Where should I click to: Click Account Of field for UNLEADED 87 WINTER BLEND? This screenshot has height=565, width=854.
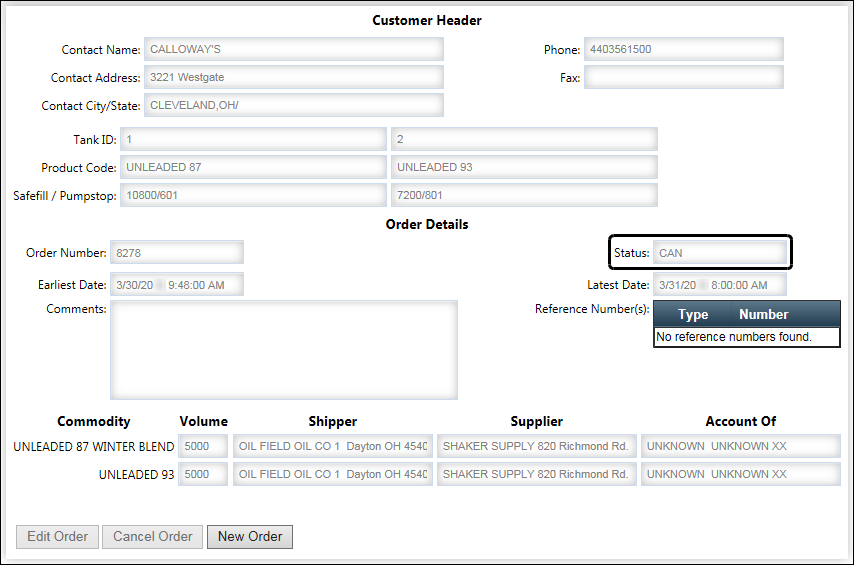[741, 446]
